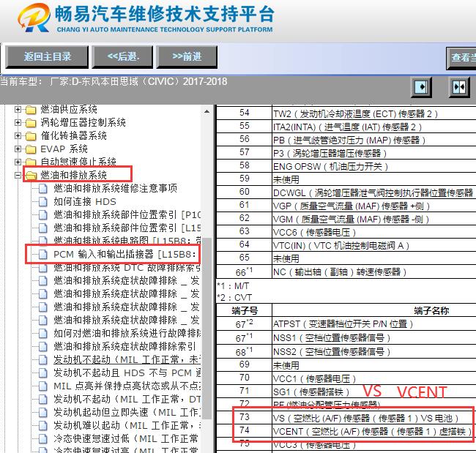Select table cell SG1 传感器搭铁
476x453 pixels.
[x=374, y=392]
